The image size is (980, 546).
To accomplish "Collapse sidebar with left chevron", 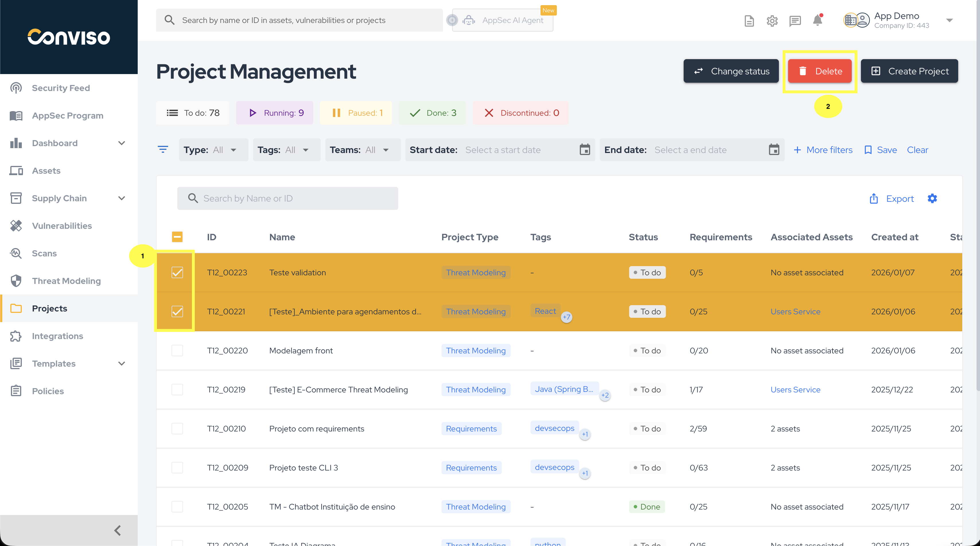I will (118, 530).
